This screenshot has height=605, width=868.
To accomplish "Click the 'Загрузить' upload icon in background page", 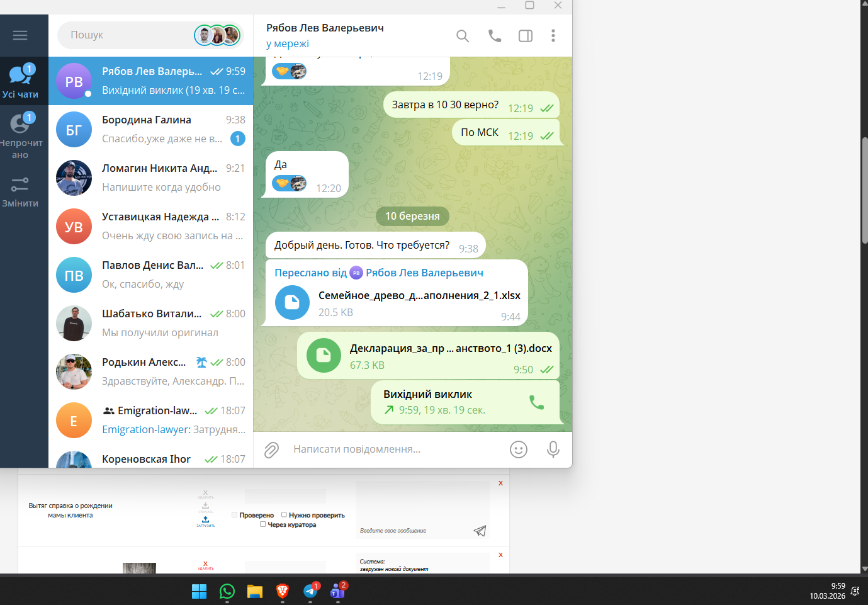I will [206, 521].
